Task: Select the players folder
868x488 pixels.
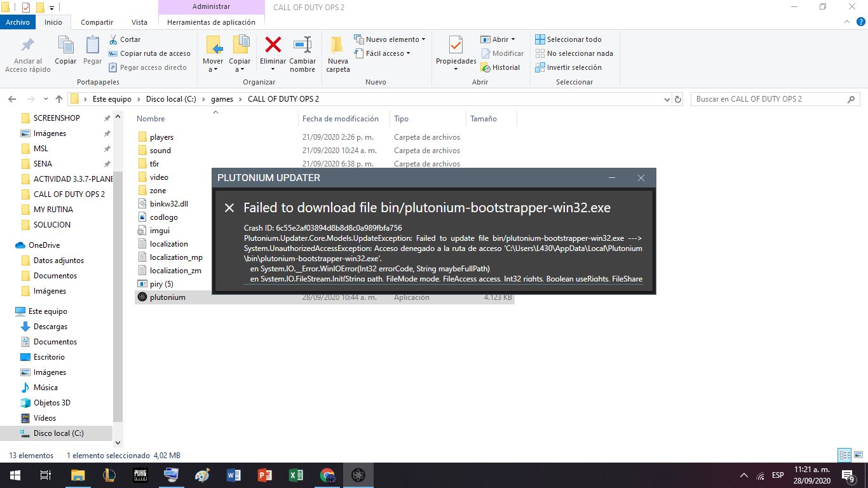Action: [x=161, y=137]
